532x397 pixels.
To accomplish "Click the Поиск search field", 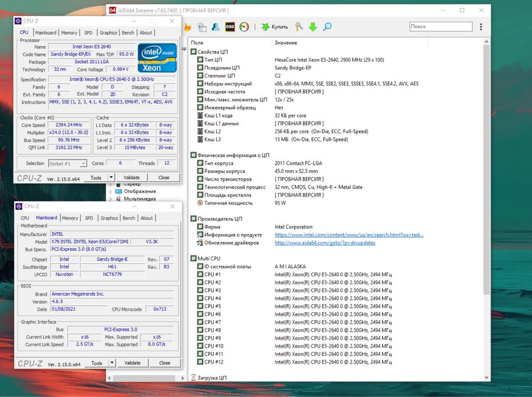I will point(440,27).
